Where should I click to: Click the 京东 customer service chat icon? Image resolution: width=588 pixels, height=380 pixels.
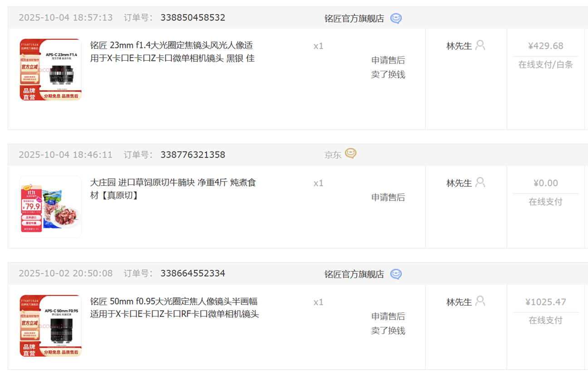tap(351, 154)
